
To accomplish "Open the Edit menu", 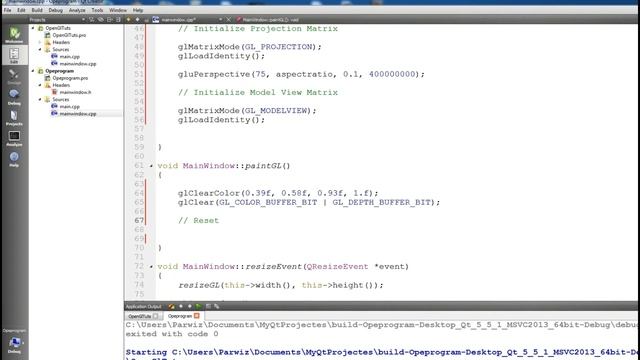I will point(21,10).
